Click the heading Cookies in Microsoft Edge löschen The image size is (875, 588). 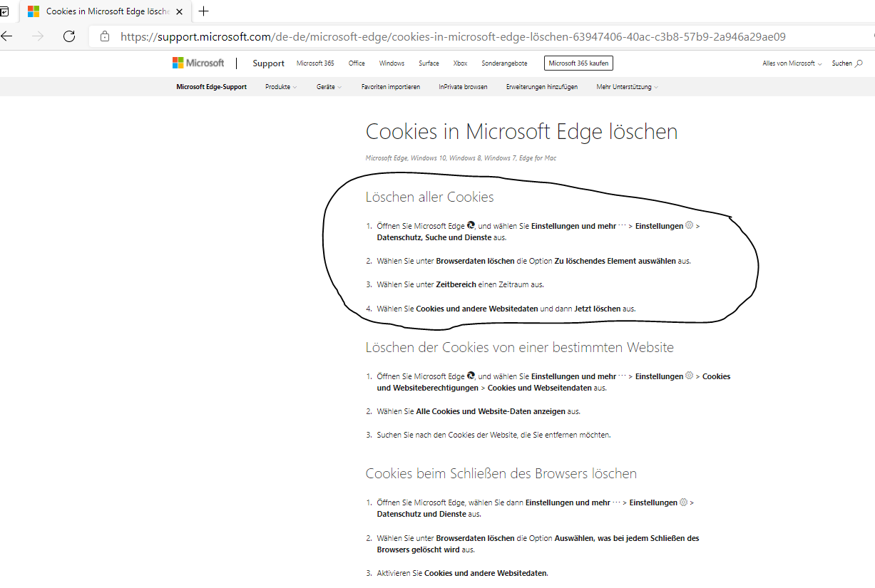point(521,132)
